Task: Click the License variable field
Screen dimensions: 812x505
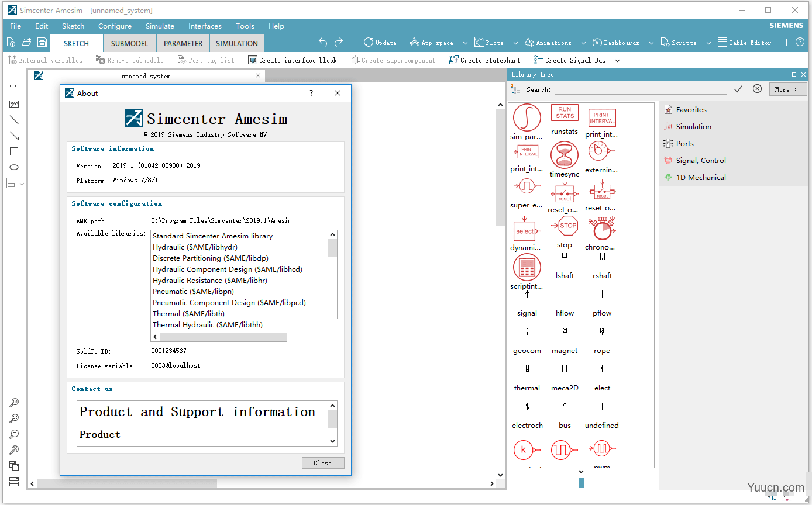Action: coord(244,365)
